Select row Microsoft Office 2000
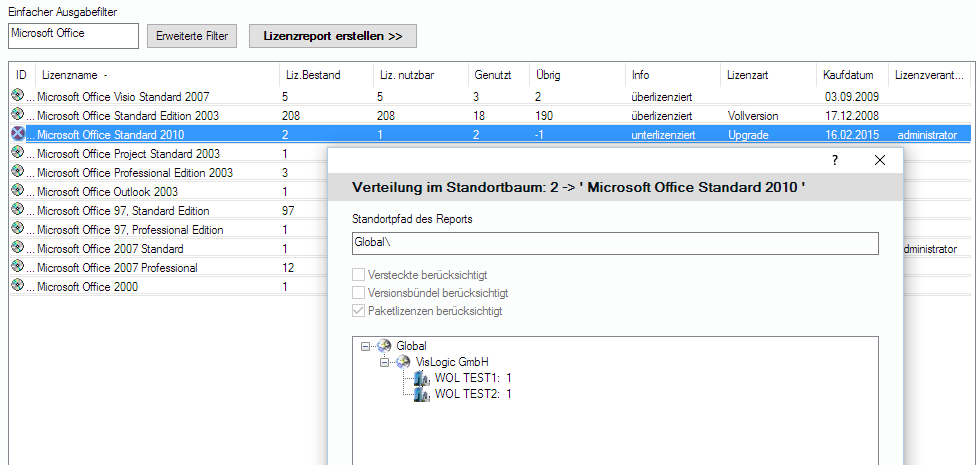Image resolution: width=977 pixels, height=465 pixels. (168, 286)
